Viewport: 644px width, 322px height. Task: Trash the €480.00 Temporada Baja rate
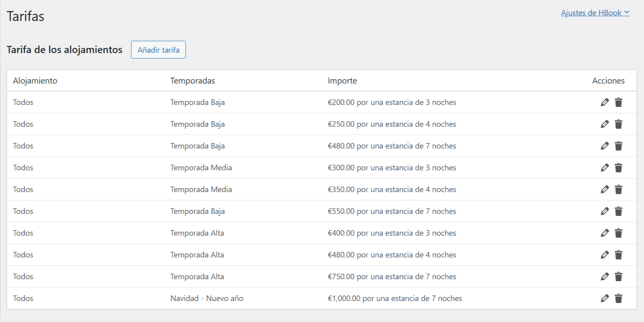(x=618, y=146)
